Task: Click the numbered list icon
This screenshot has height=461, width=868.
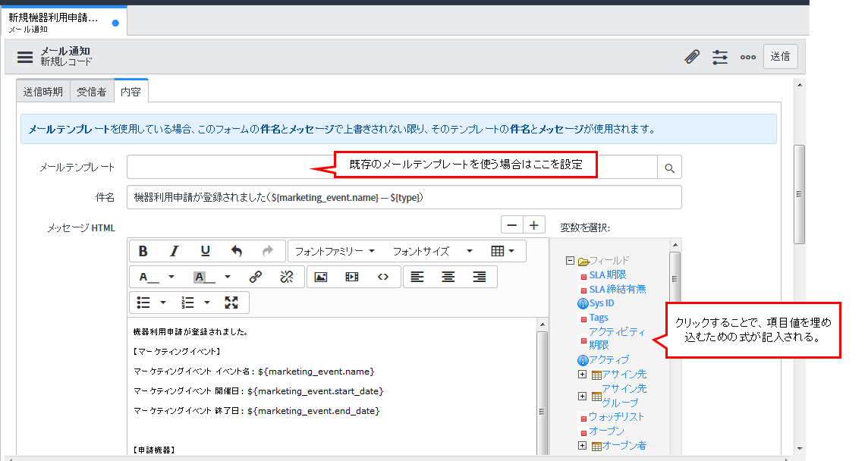Action: click(x=187, y=303)
